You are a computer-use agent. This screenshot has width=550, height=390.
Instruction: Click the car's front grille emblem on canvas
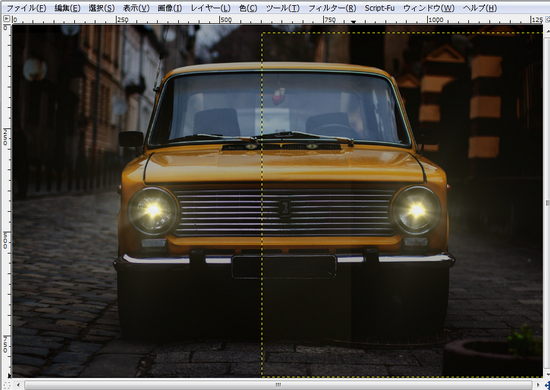[x=284, y=208]
